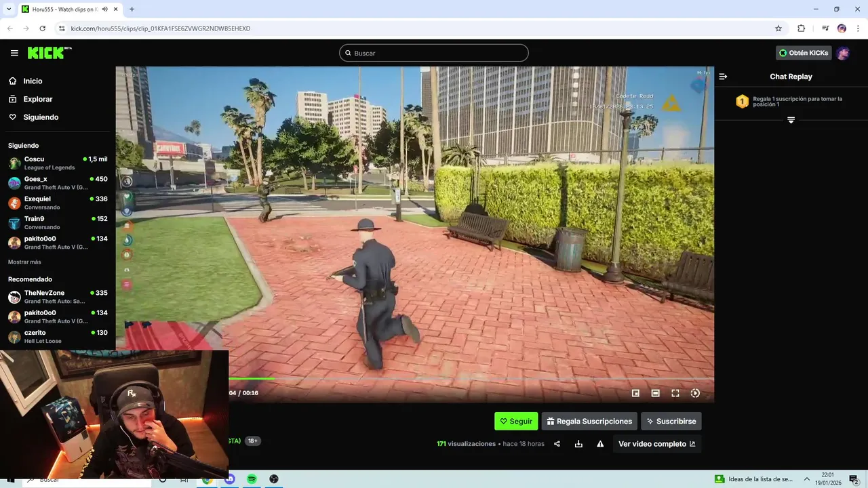This screenshot has height=488, width=868.
Task: Click the TheNevZone avatar icon
Action: pyautogui.click(x=14, y=297)
